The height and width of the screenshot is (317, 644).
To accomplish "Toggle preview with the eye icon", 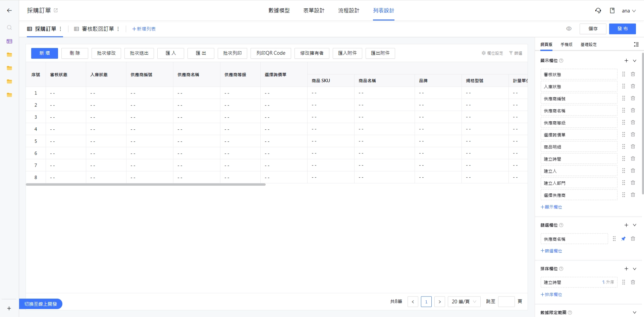I will pyautogui.click(x=569, y=29).
